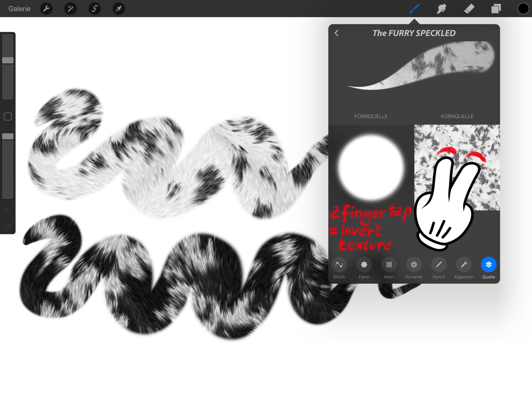Go back with the brush panel chevron
The height and width of the screenshot is (399, 532).
pyautogui.click(x=336, y=33)
